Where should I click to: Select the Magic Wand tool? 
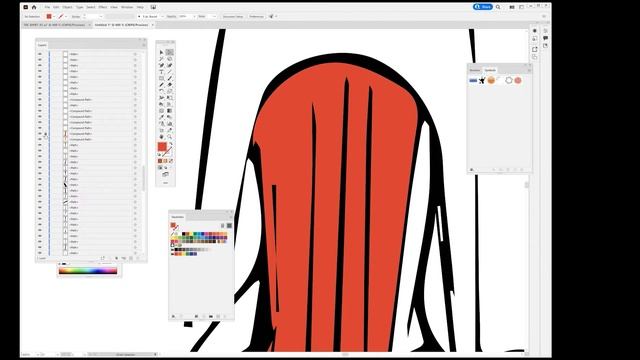(x=162, y=59)
